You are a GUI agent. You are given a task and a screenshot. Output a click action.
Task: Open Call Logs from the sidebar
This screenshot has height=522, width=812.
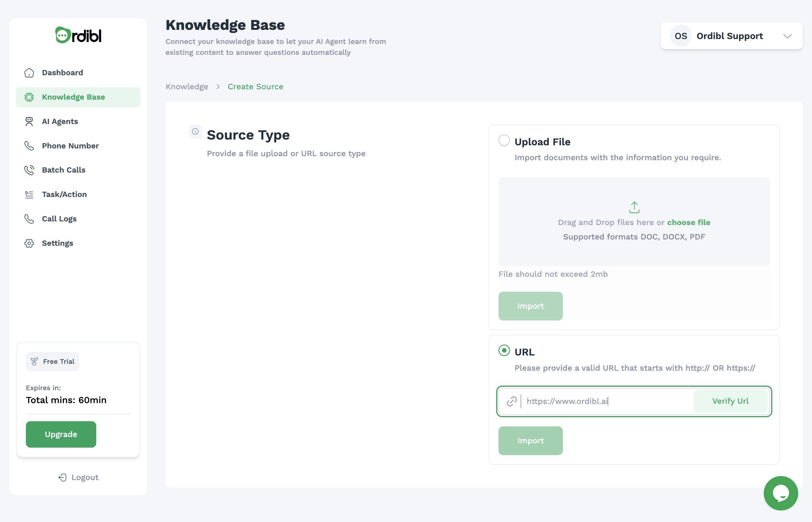click(59, 219)
